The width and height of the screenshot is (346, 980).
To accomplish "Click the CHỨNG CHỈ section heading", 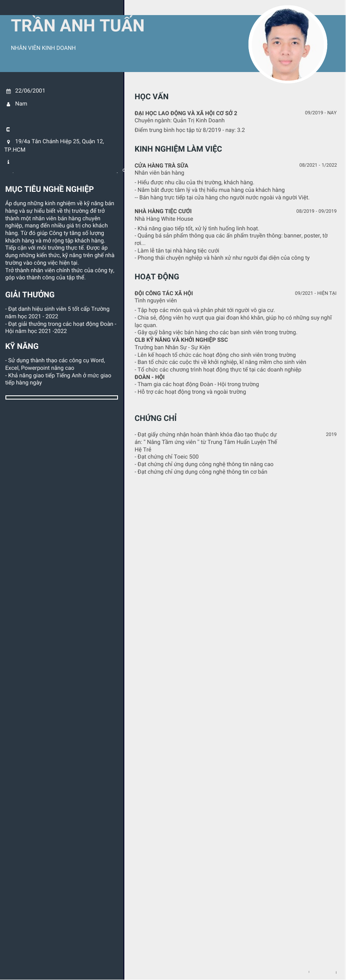I will point(156,418).
